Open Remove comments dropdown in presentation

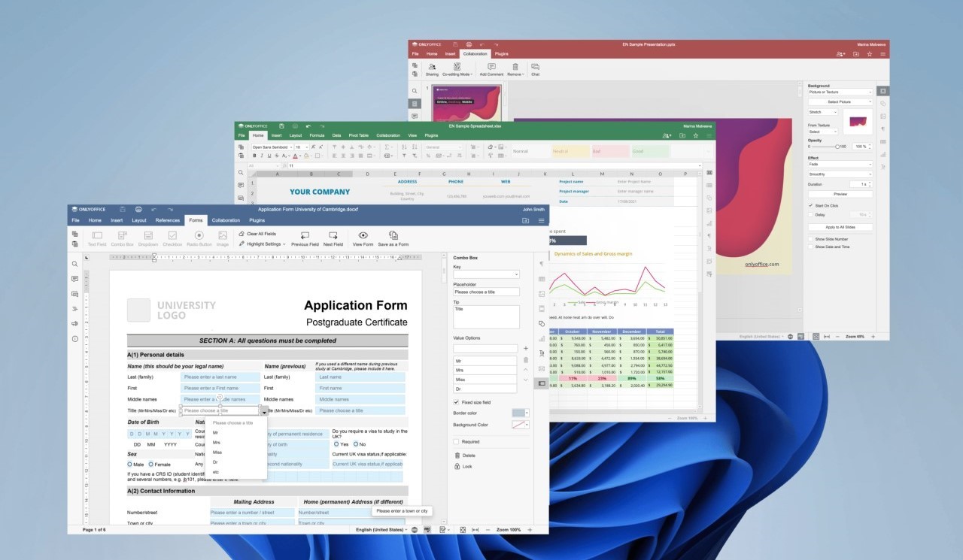coord(515,69)
